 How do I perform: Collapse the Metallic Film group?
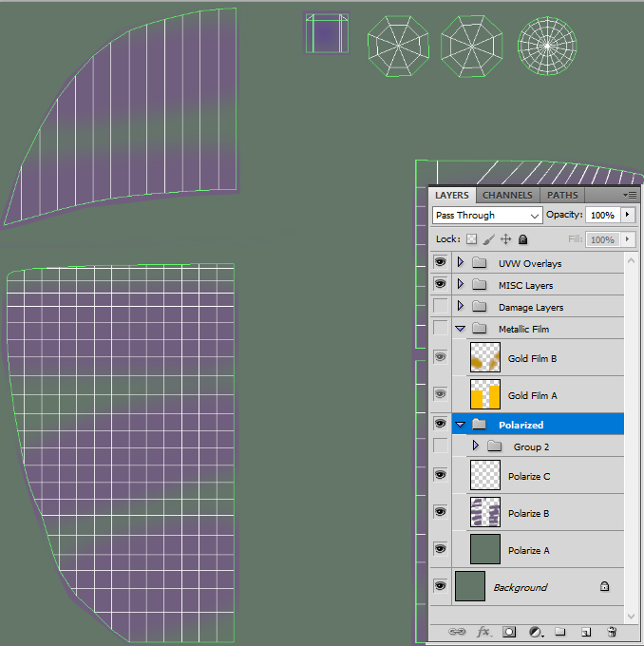pyautogui.click(x=461, y=329)
